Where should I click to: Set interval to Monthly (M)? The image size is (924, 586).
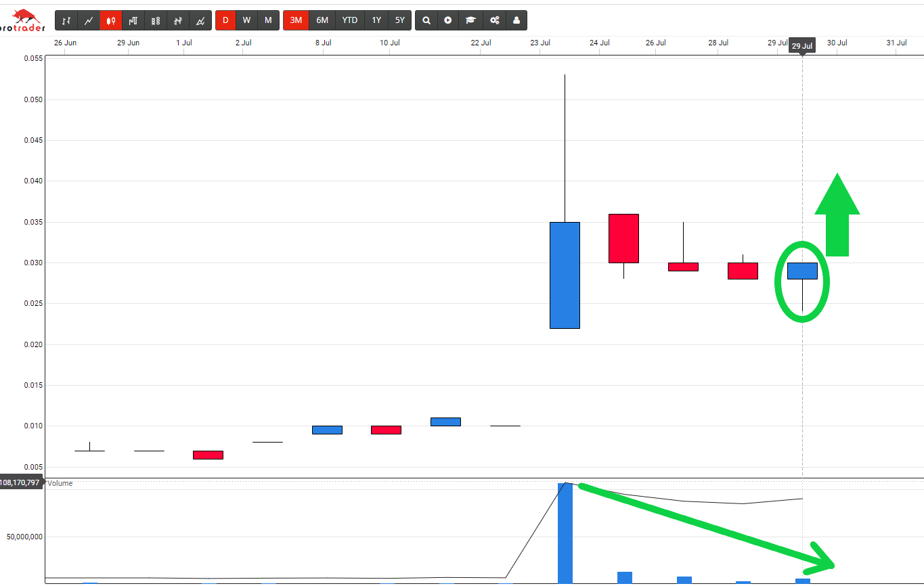(268, 20)
